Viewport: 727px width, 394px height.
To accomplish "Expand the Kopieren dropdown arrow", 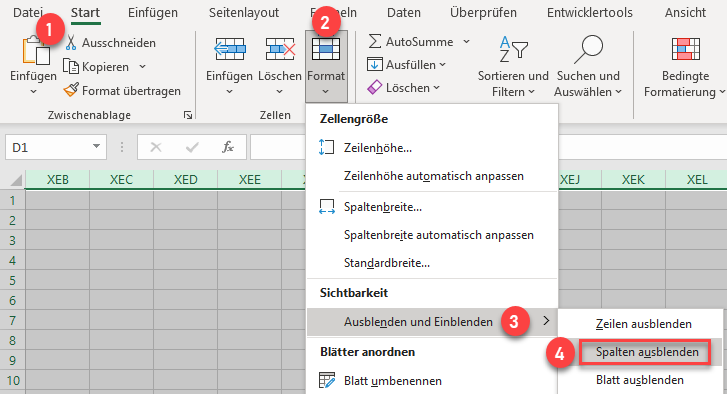I will pyautogui.click(x=142, y=67).
